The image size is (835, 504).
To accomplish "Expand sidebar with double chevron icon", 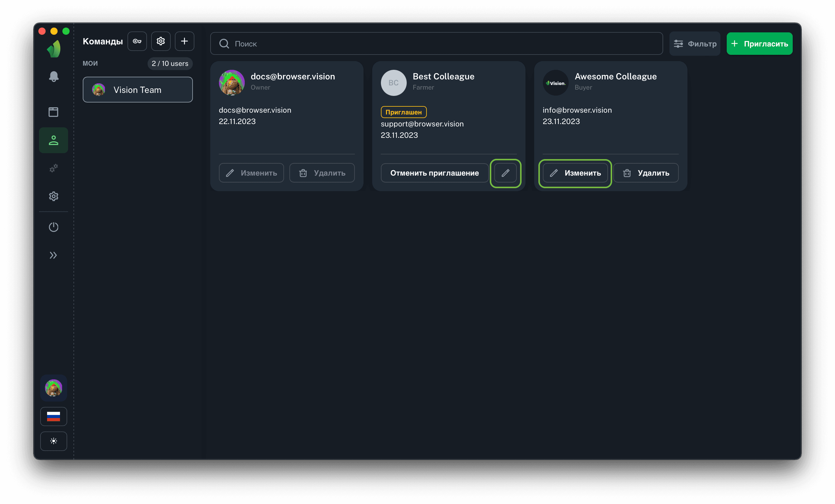I will [x=54, y=255].
